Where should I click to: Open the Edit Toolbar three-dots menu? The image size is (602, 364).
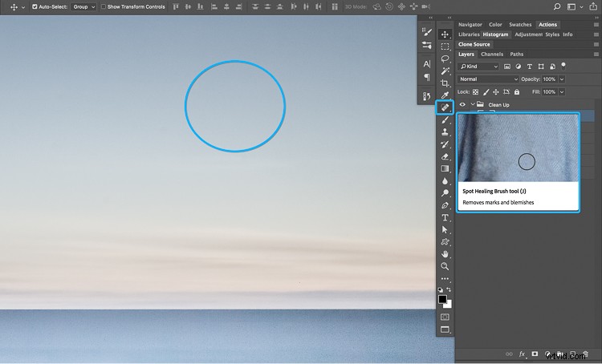click(x=445, y=279)
